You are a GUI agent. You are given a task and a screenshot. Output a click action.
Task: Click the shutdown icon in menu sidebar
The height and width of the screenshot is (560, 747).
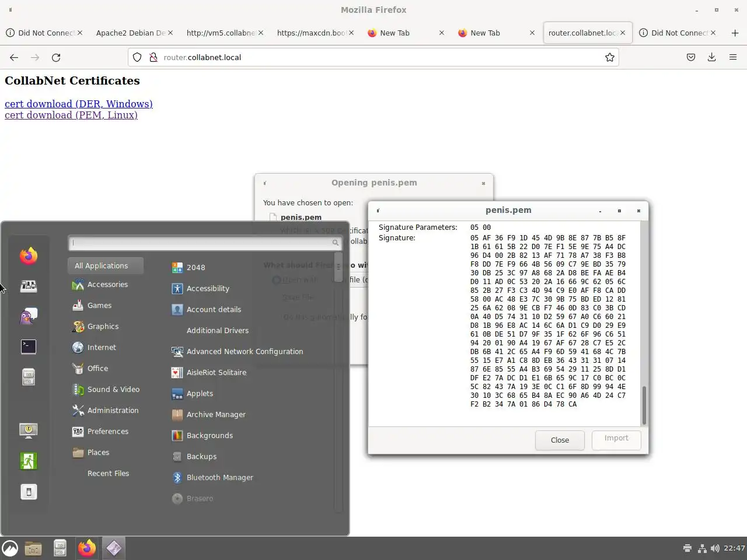29,492
